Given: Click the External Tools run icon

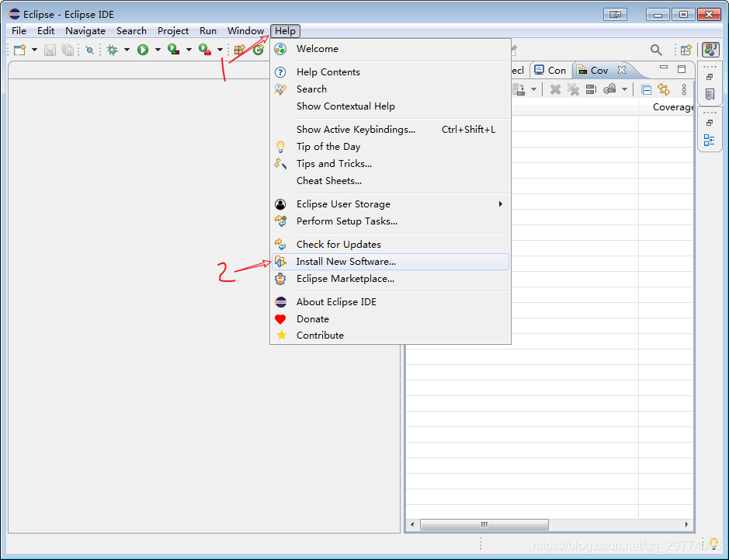Looking at the screenshot, I should click(205, 49).
